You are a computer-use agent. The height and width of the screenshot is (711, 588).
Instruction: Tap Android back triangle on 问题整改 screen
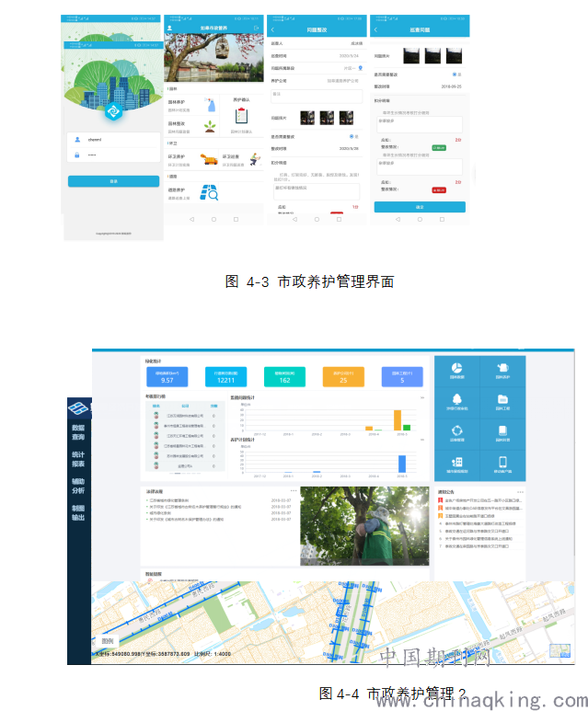point(294,219)
